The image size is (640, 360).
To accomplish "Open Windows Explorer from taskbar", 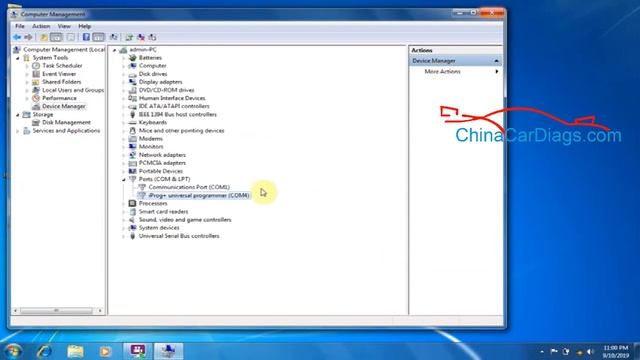I will [75, 351].
